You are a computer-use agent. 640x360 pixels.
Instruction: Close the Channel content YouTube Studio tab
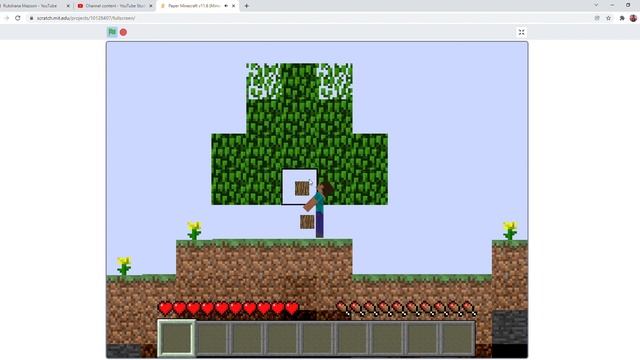click(x=151, y=6)
